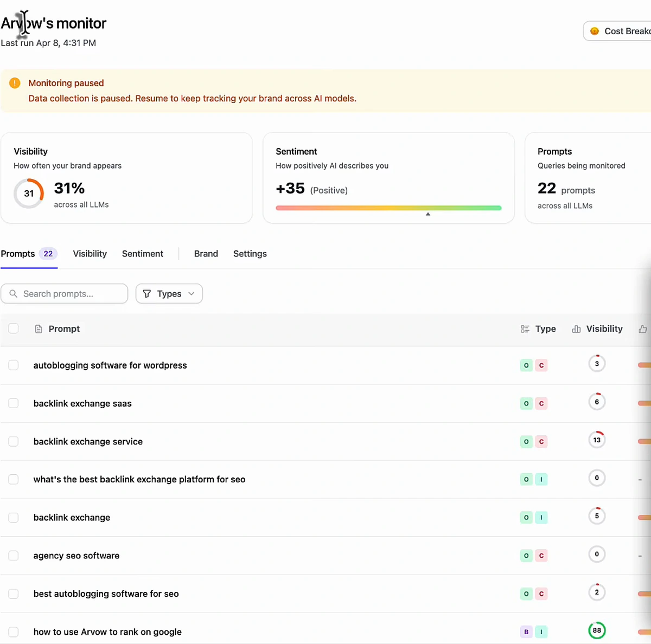Click the sentiment bar triangle marker
The height and width of the screenshot is (644, 651).
click(x=428, y=214)
